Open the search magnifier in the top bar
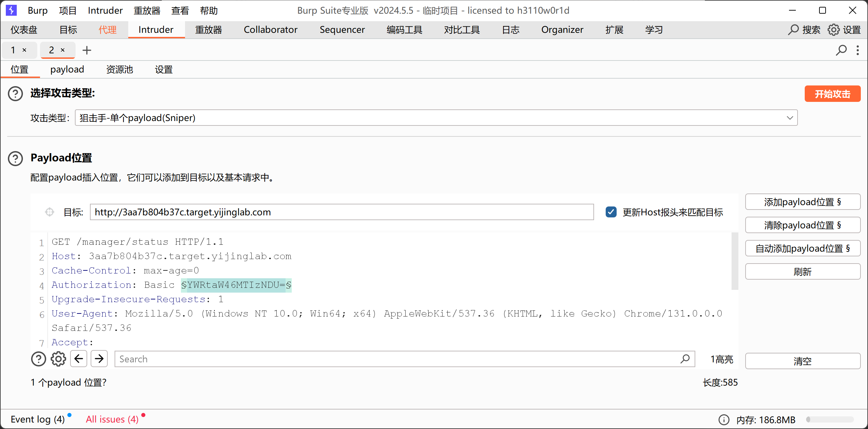868x429 pixels. click(x=793, y=30)
